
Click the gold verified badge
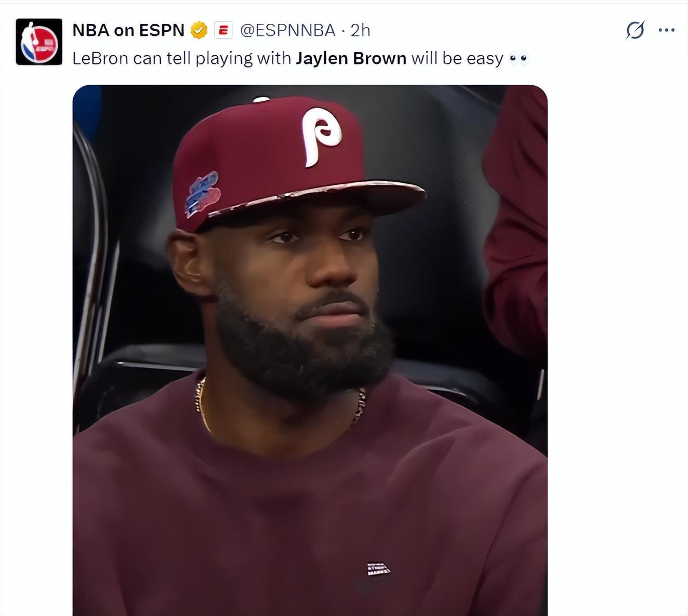(x=199, y=30)
